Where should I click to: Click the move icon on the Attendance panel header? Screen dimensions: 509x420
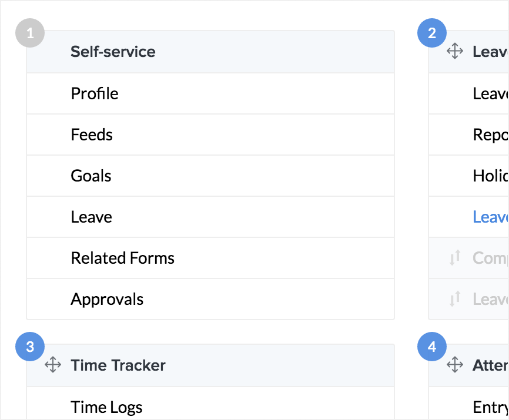tap(454, 365)
